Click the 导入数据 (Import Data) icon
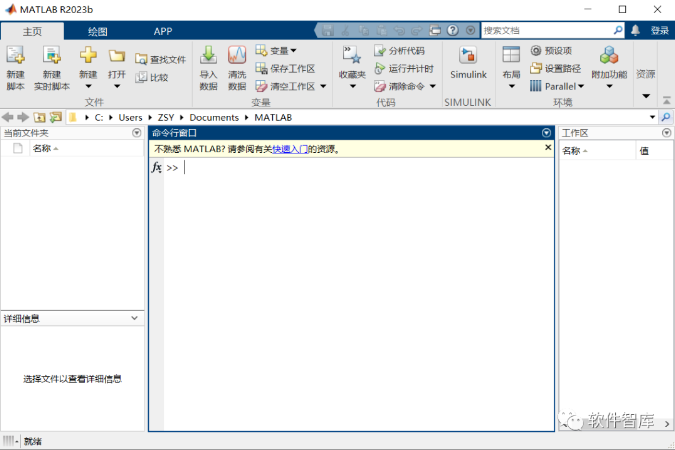 208,55
